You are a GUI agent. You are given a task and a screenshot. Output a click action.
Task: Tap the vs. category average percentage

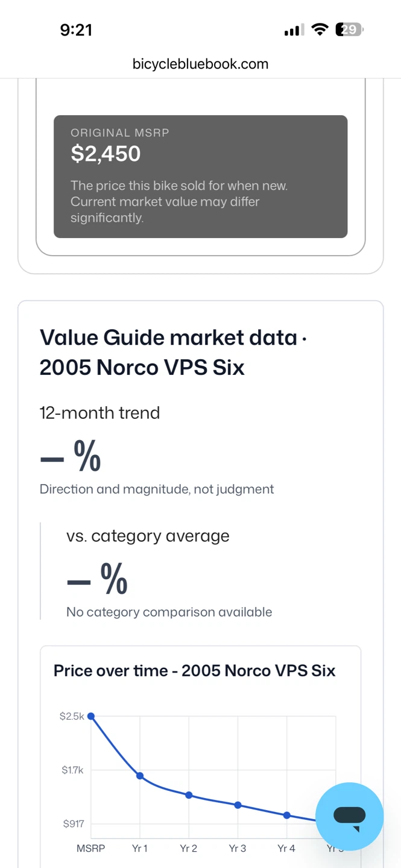[x=96, y=579]
